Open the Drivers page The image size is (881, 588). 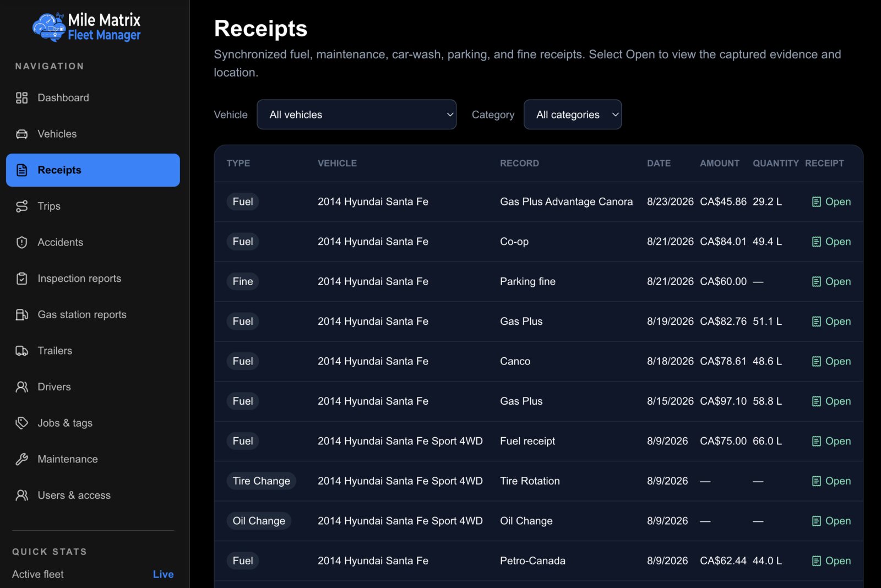pos(93,387)
